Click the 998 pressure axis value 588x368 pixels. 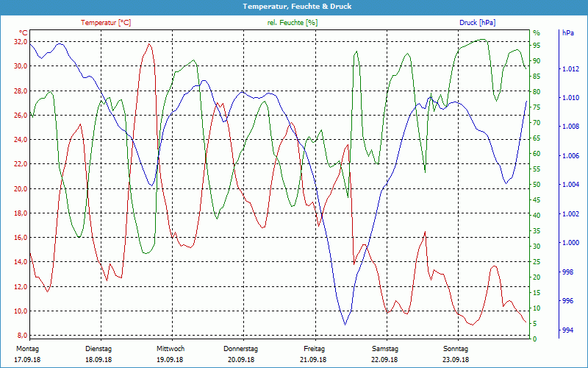point(567,272)
